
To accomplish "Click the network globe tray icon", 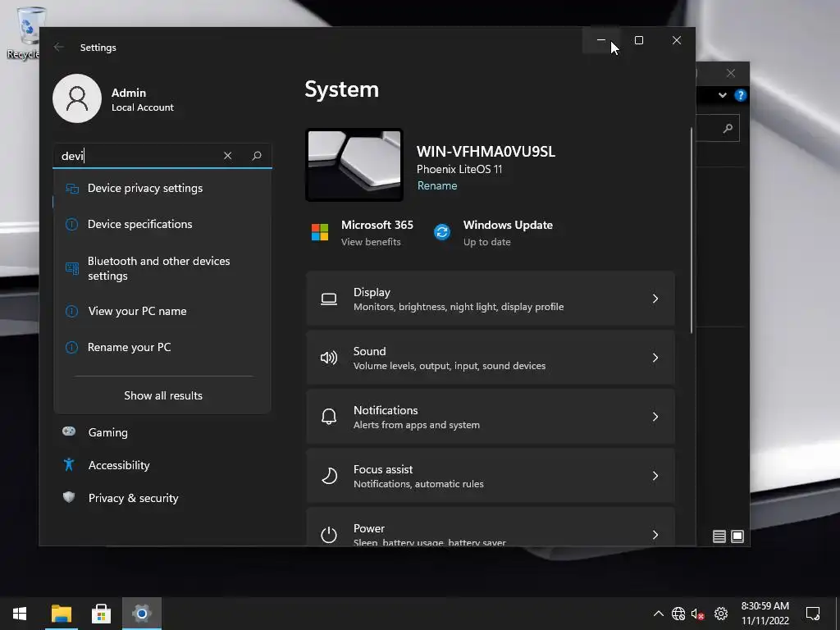I will point(678,614).
